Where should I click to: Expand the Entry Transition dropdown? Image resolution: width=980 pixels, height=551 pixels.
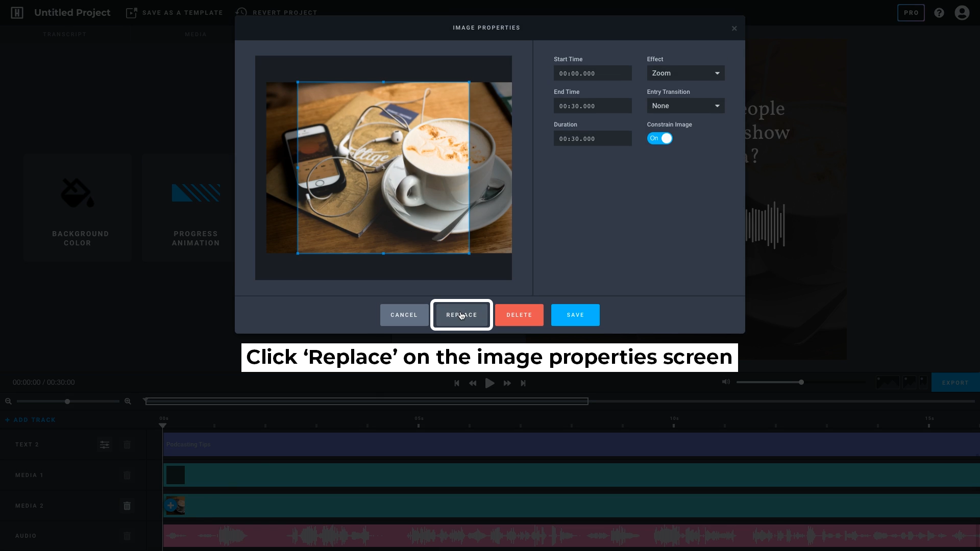(685, 106)
